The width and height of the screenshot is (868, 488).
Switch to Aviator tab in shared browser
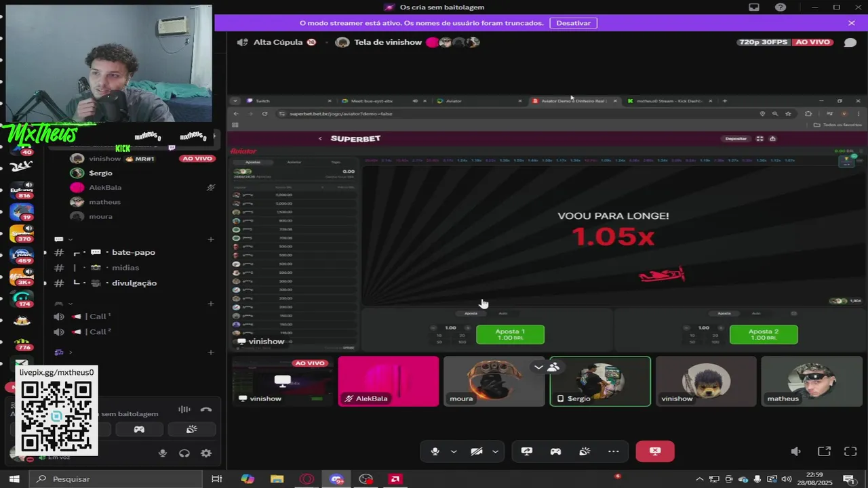[454, 101]
